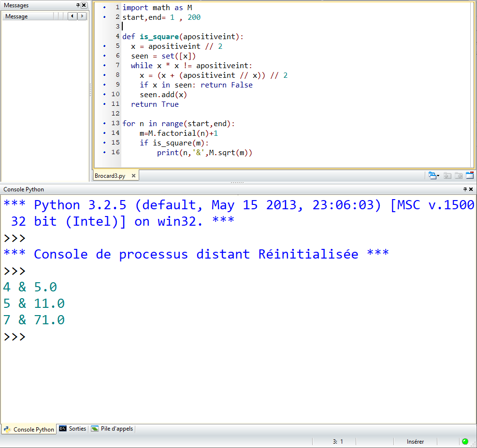Switch to the Console Python tab
This screenshot has height=448, width=477.
tap(29, 429)
